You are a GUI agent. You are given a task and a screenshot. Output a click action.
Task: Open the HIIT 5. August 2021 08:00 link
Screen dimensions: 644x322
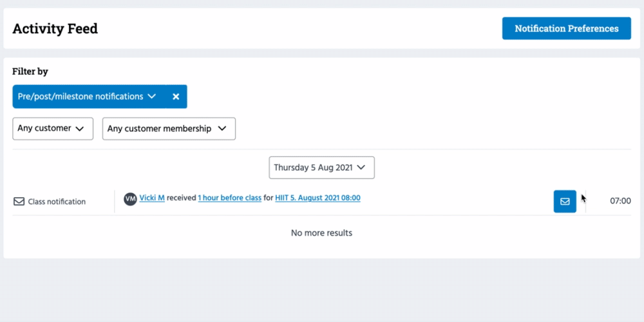pos(317,198)
